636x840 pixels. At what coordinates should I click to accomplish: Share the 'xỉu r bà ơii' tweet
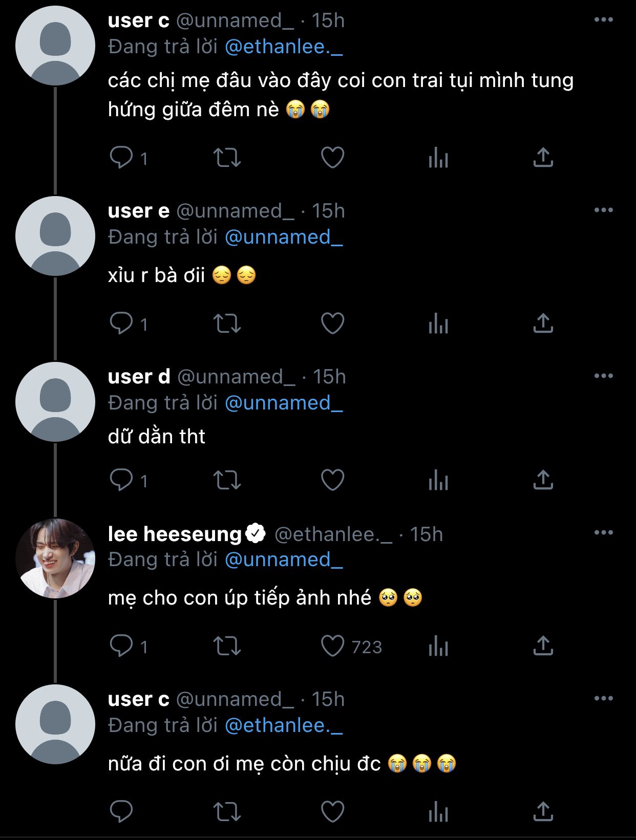(543, 324)
